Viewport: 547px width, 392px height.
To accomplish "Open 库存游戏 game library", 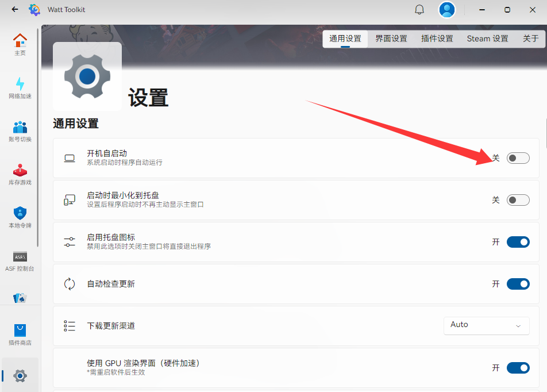I will [20, 174].
